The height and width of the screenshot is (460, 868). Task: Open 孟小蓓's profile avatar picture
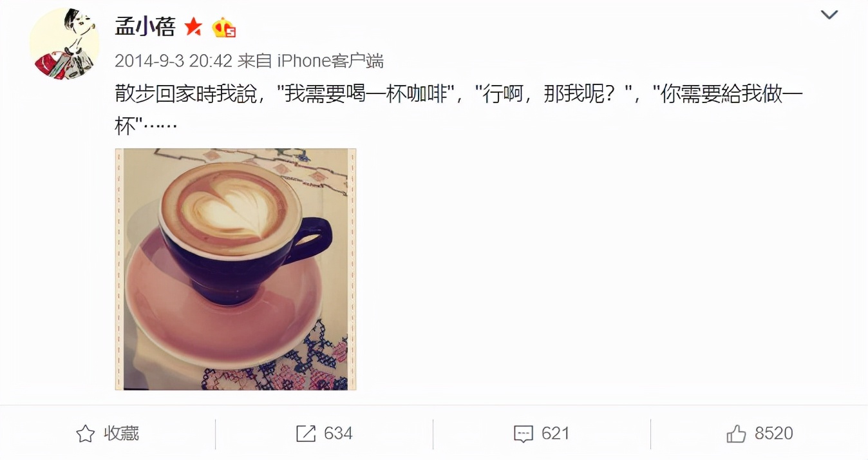point(64,44)
